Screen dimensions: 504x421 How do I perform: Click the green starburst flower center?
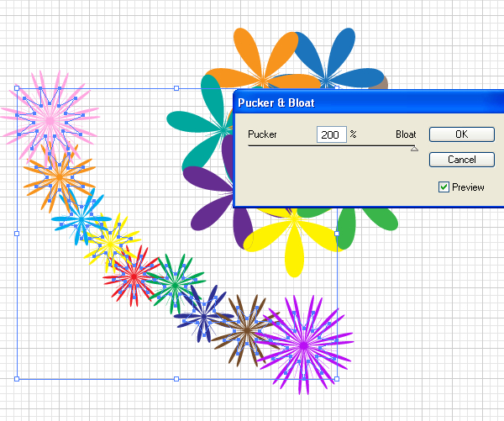tap(176, 285)
